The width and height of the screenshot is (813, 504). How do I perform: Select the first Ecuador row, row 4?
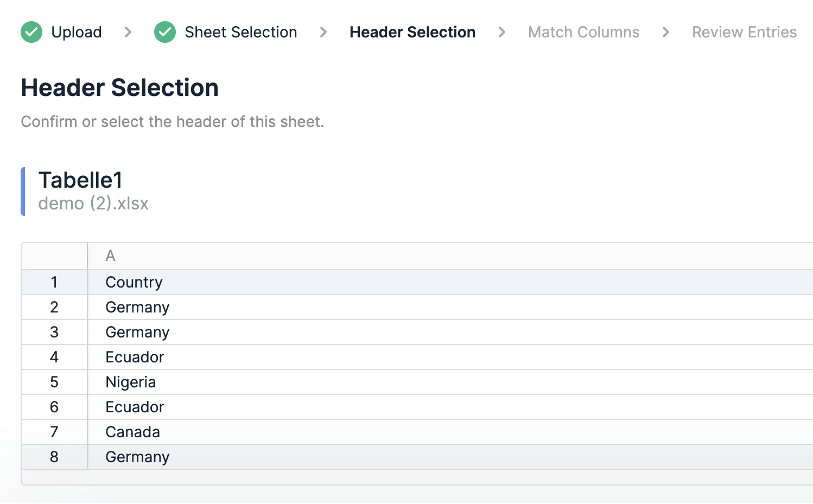(417, 357)
